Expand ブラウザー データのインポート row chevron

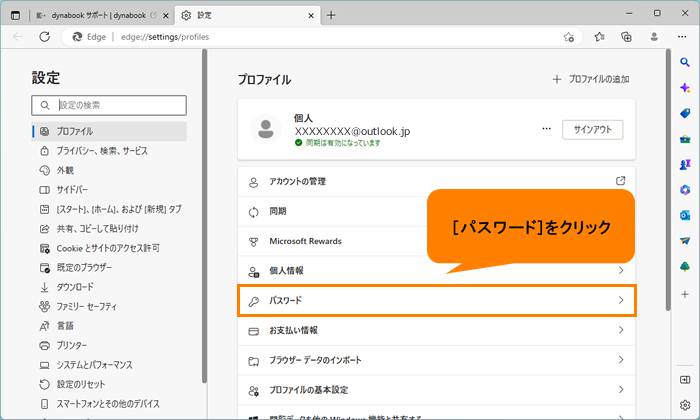621,360
